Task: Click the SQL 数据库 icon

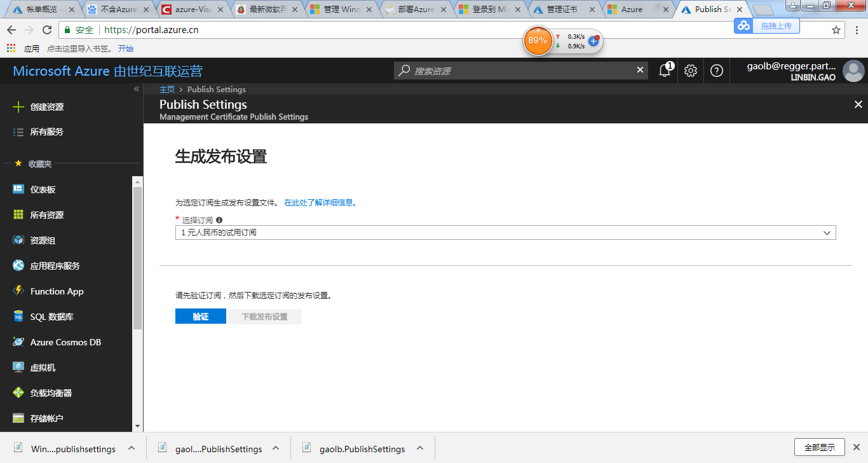Action: [18, 317]
